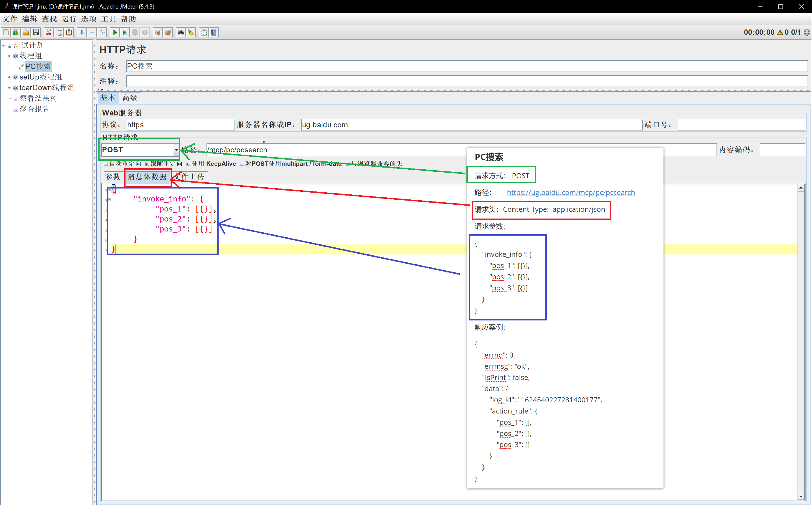Click the Search binoculars icon
This screenshot has height=506, width=812.
pyautogui.click(x=181, y=32)
